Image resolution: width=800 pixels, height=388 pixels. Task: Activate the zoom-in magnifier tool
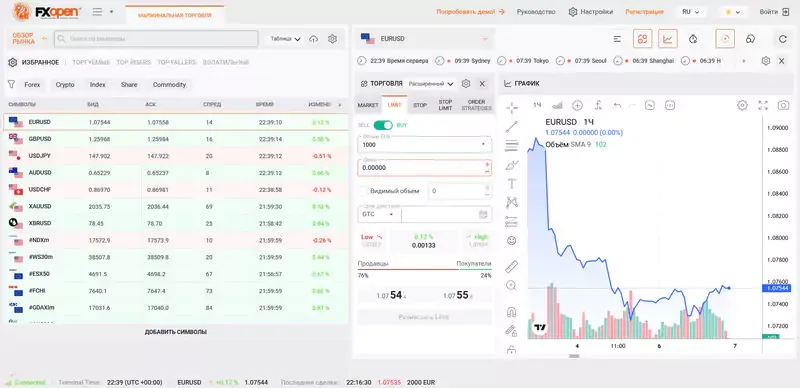tap(511, 285)
